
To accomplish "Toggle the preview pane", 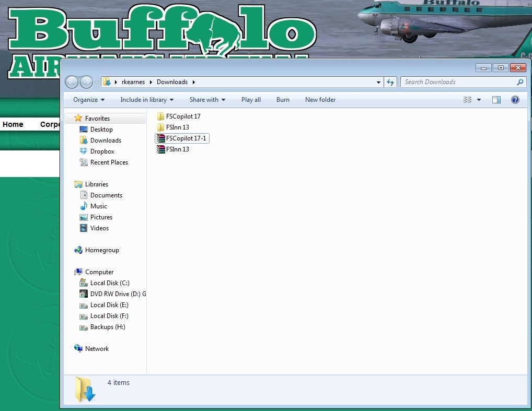I will [x=496, y=100].
